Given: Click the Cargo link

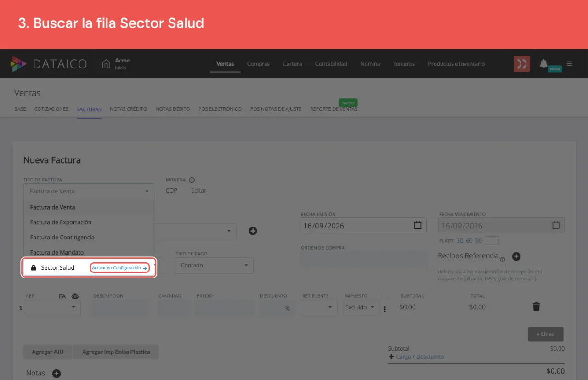Looking at the screenshot, I should point(404,357).
